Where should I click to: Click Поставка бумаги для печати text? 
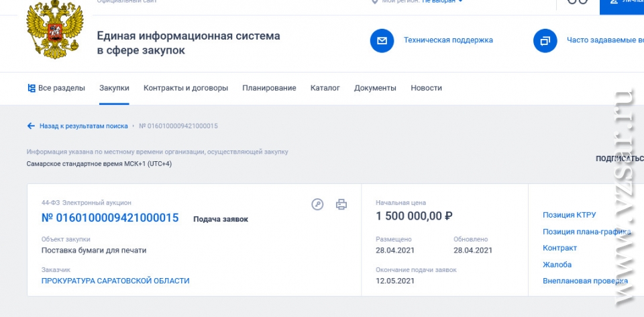pos(94,250)
